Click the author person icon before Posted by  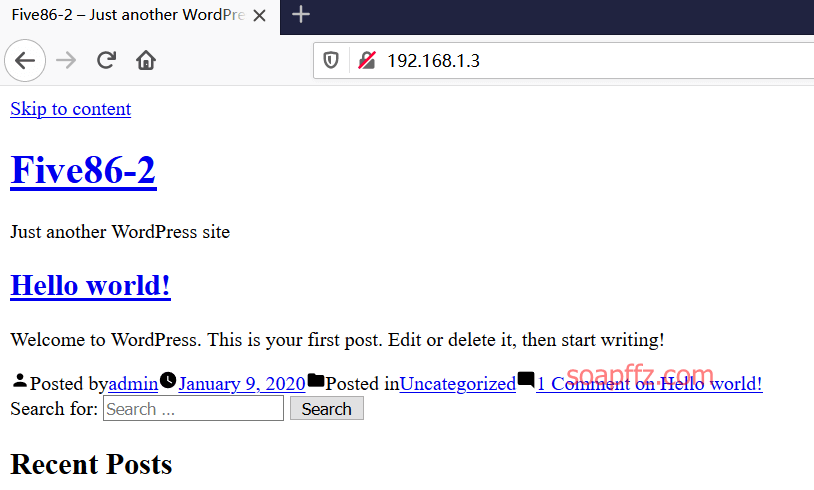coord(20,381)
